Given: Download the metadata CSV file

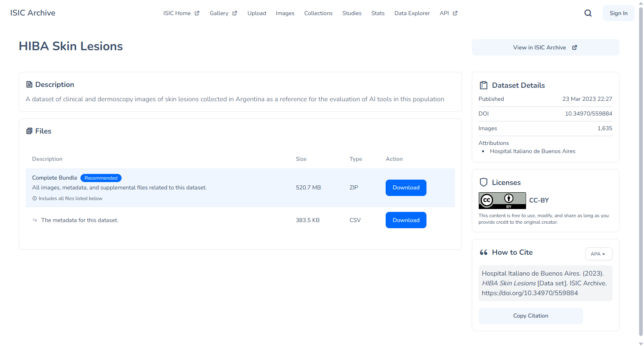Looking at the screenshot, I should pos(406,220).
